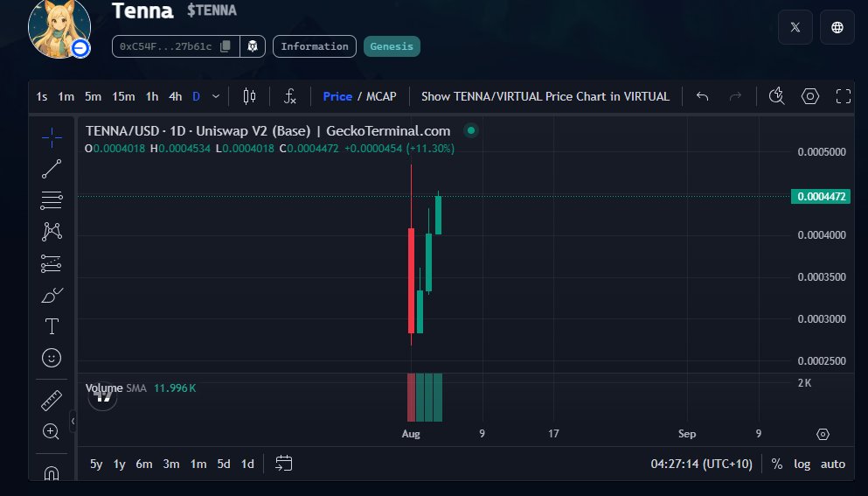Select the text annotation tool
The height and width of the screenshot is (496, 868).
click(x=52, y=326)
